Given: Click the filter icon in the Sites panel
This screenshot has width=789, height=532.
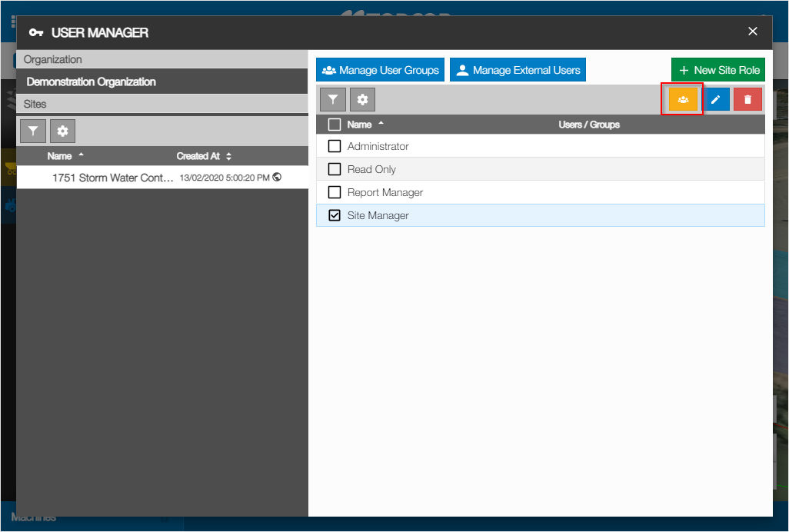Looking at the screenshot, I should click(x=33, y=131).
